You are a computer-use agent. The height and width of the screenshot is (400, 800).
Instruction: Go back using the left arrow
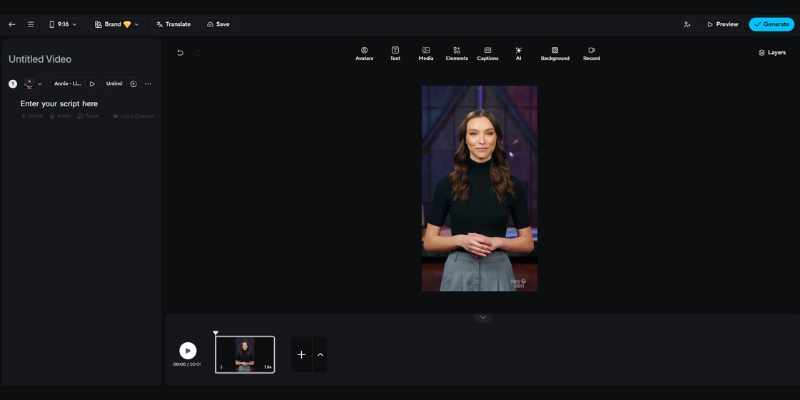click(x=12, y=24)
